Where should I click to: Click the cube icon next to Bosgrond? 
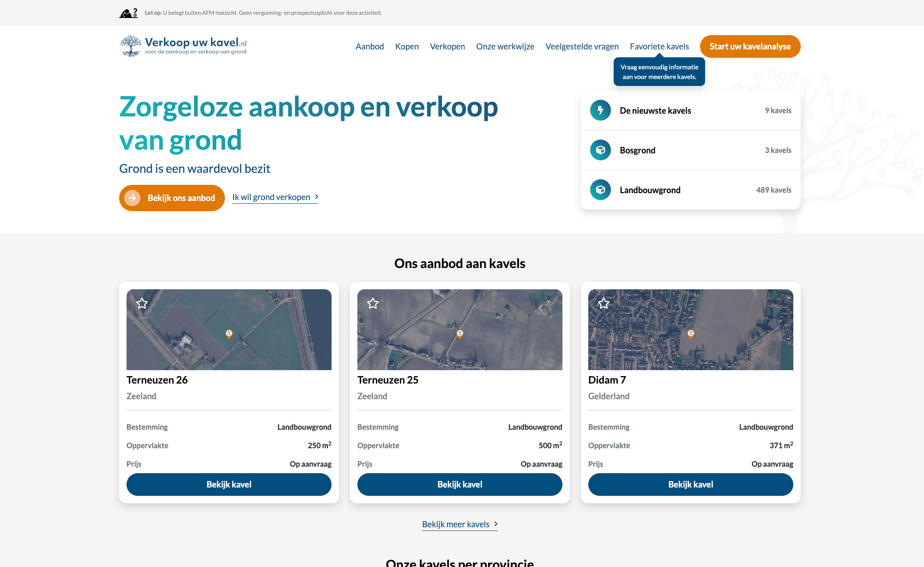point(600,150)
